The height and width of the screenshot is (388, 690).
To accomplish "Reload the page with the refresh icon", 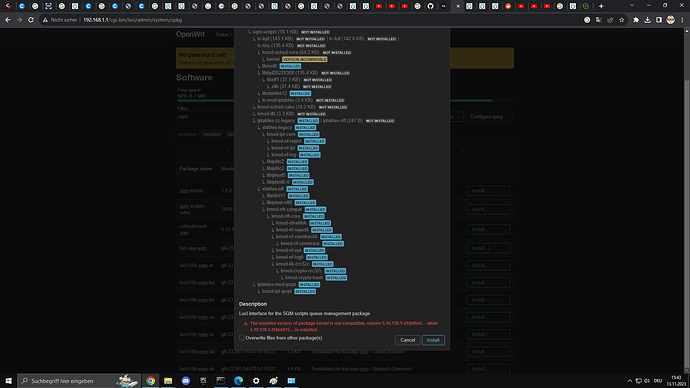I will click(31, 20).
